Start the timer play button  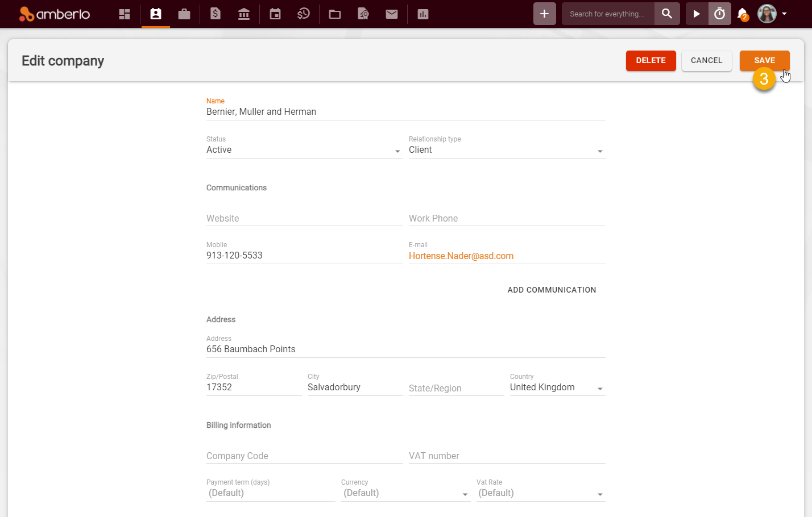click(x=697, y=14)
